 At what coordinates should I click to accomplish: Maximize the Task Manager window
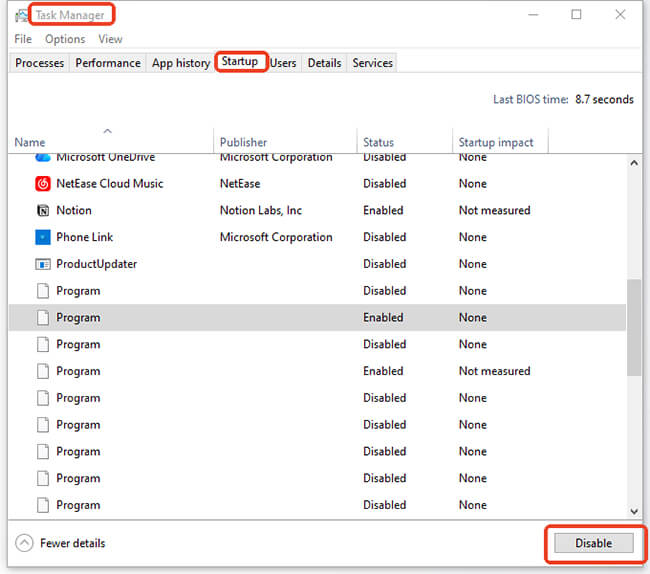pyautogui.click(x=576, y=15)
